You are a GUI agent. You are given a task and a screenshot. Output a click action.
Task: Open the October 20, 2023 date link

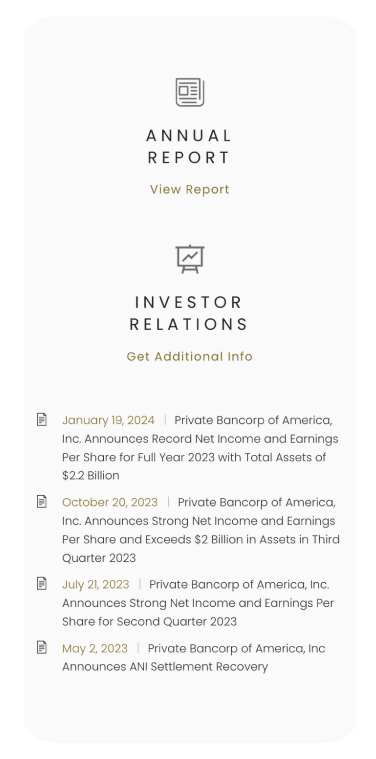(x=110, y=502)
